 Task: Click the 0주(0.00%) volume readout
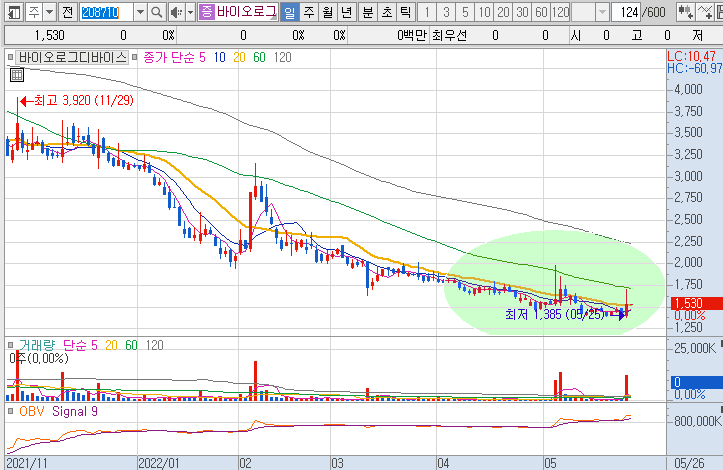[x=39, y=358]
